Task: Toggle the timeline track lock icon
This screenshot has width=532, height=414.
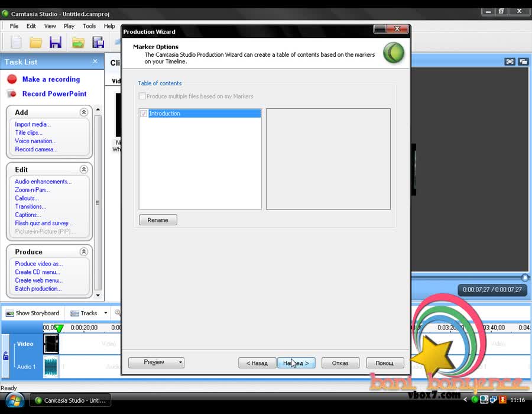Action: [5, 355]
